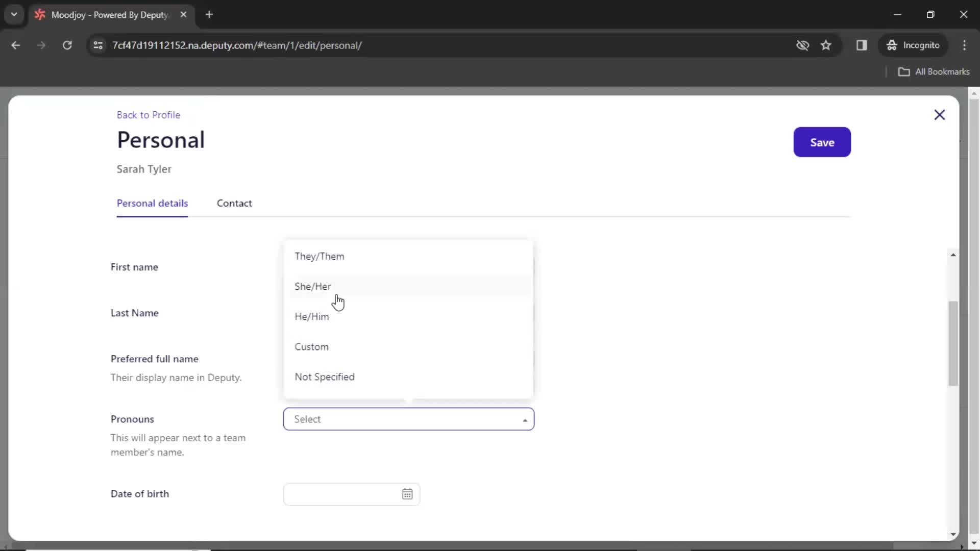Click the browser sidebar layout icon
The height and width of the screenshot is (551, 980).
coord(862,45)
